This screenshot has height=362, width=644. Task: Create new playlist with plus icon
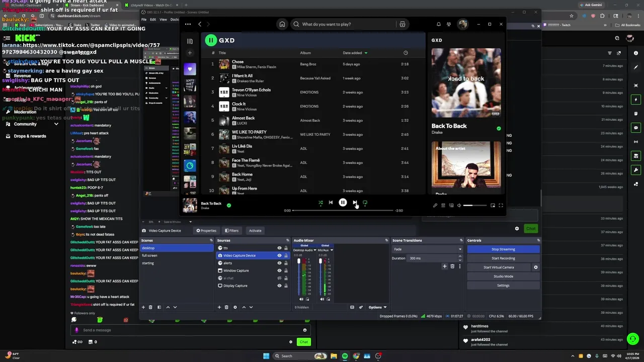tap(190, 53)
